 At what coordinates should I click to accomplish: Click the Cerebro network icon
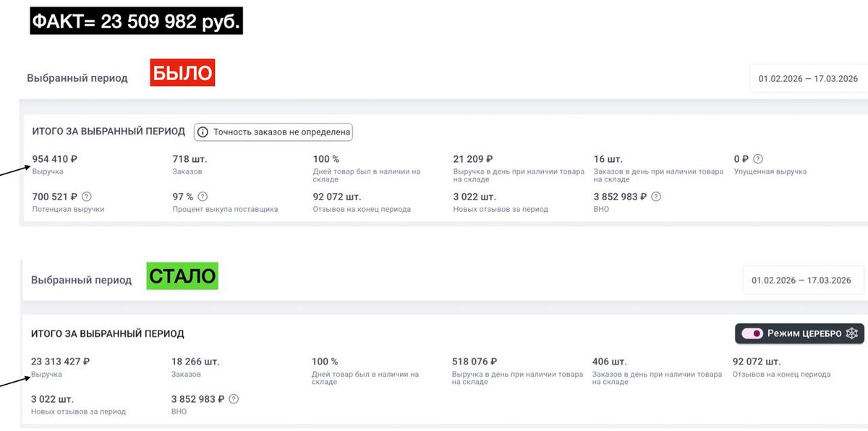point(852,333)
